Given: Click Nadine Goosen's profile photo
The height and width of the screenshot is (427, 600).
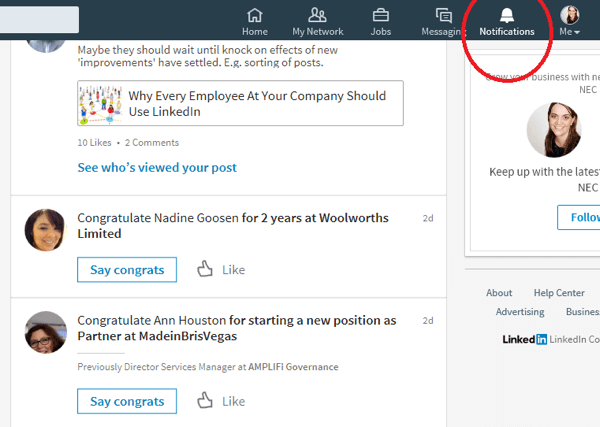Looking at the screenshot, I should pyautogui.click(x=46, y=230).
